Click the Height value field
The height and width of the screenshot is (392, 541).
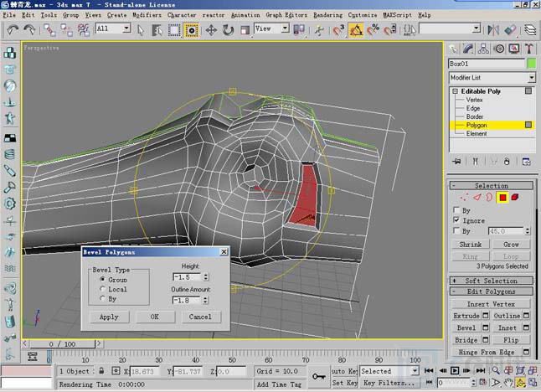[186, 277]
